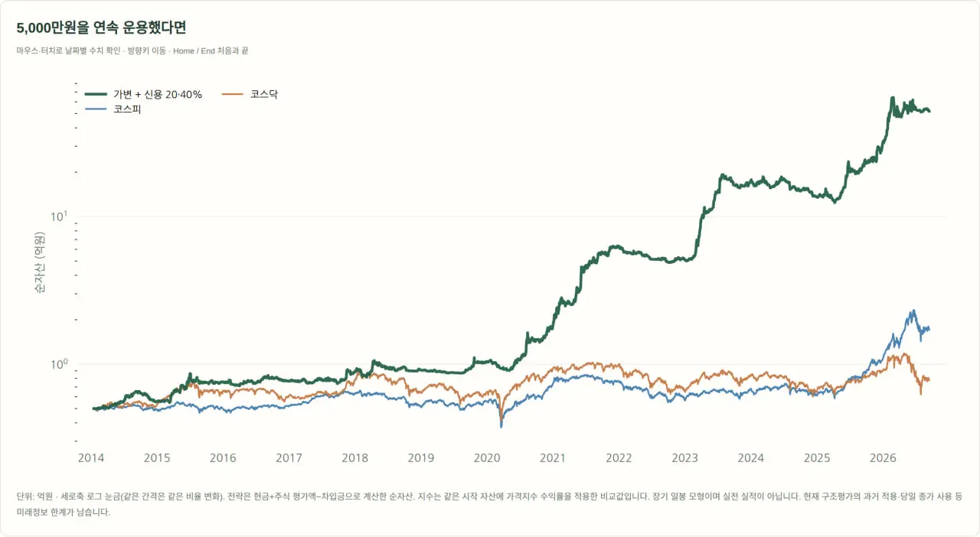Click the blue 코스피 legend swatch

[x=96, y=109]
